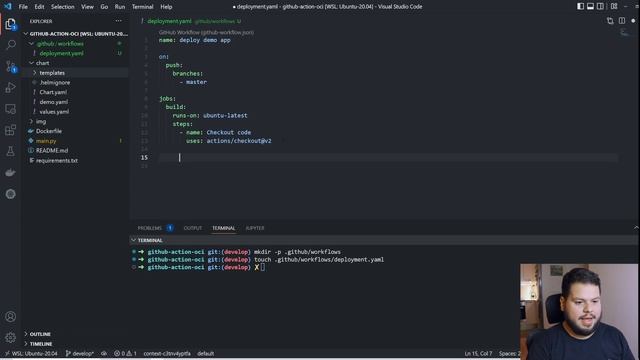The width and height of the screenshot is (640, 360).
Task: Open Edit menu
Action: pyautogui.click(x=39, y=7)
